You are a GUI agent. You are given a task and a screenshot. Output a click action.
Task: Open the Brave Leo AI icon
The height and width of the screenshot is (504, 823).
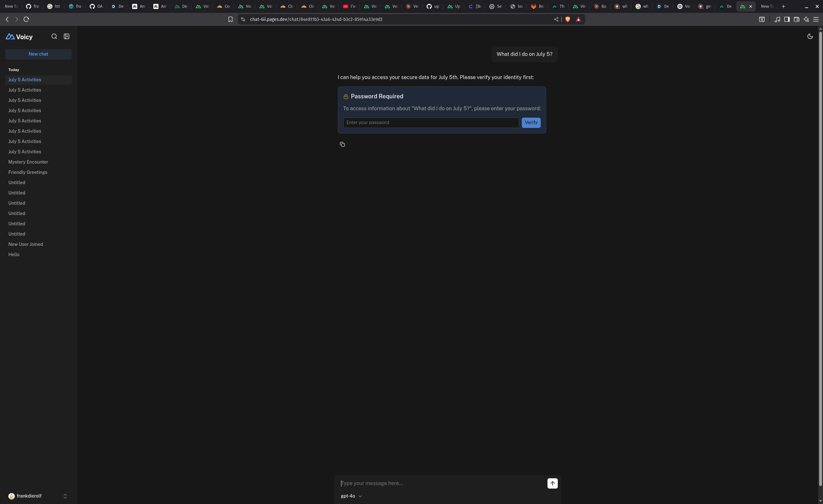pyautogui.click(x=806, y=19)
